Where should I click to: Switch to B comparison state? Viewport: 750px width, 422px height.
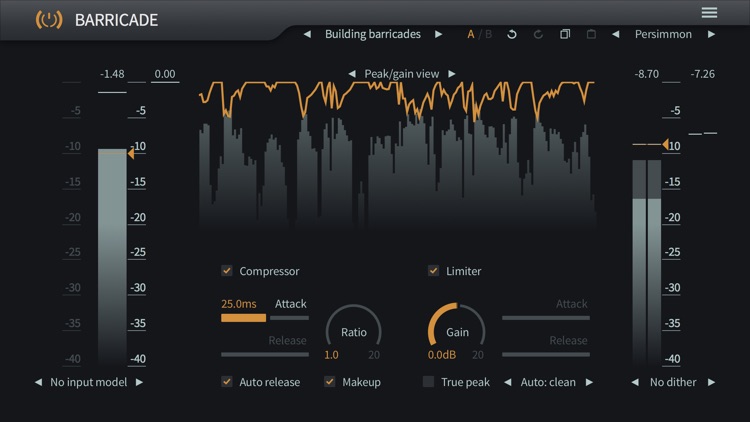click(488, 34)
